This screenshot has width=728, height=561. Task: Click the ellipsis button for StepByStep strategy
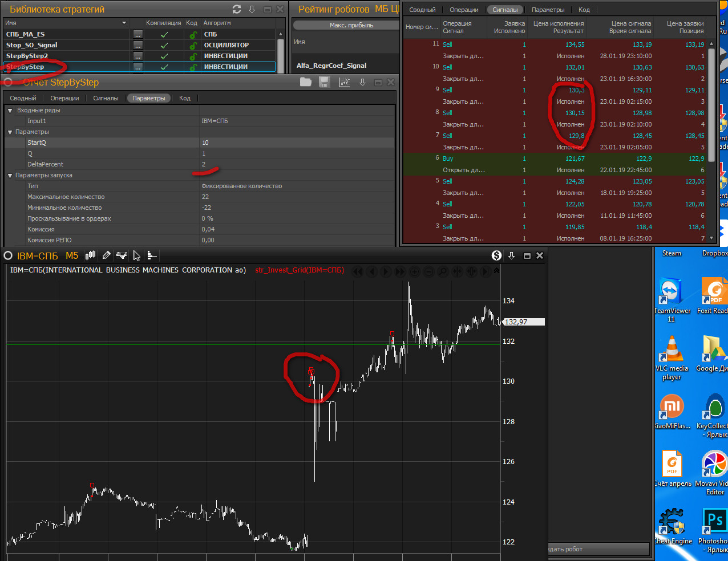pyautogui.click(x=138, y=67)
